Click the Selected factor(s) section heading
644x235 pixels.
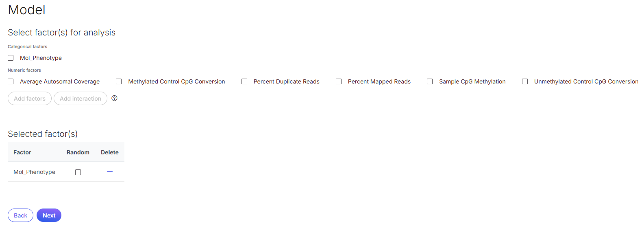point(43,134)
